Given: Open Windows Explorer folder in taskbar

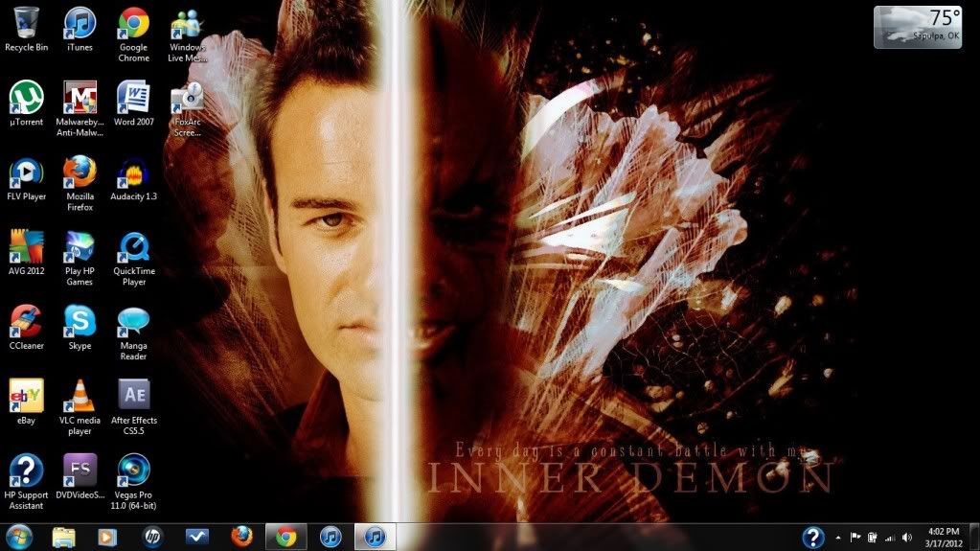Looking at the screenshot, I should (64, 537).
